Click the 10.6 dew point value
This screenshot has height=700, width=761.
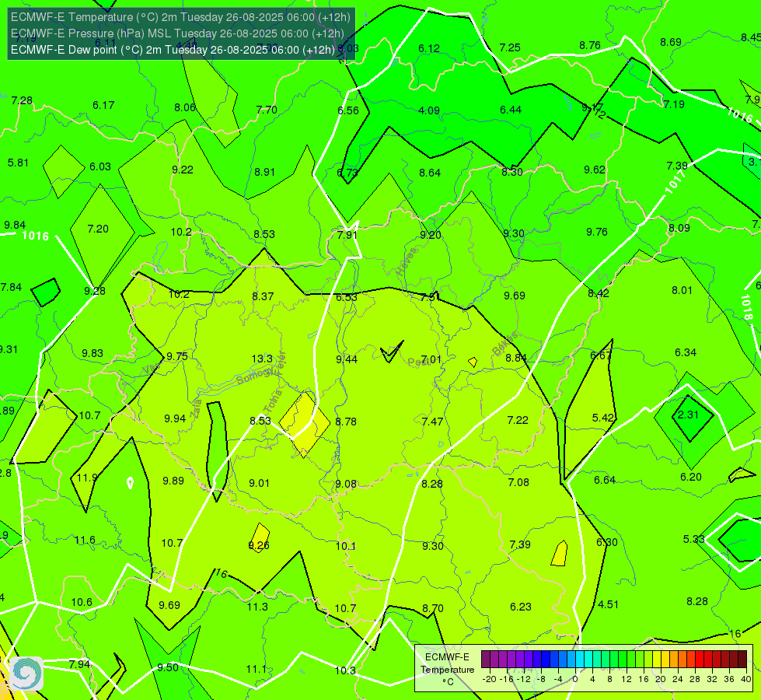coord(82,602)
